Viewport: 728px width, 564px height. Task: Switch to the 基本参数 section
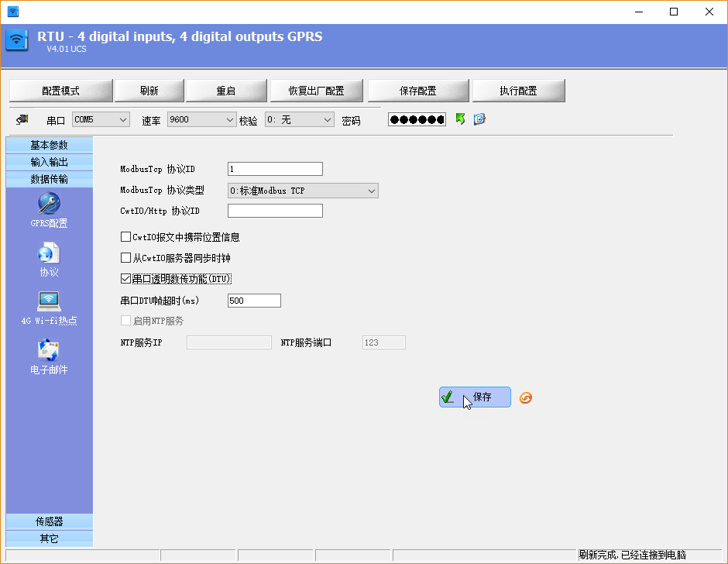tap(50, 145)
